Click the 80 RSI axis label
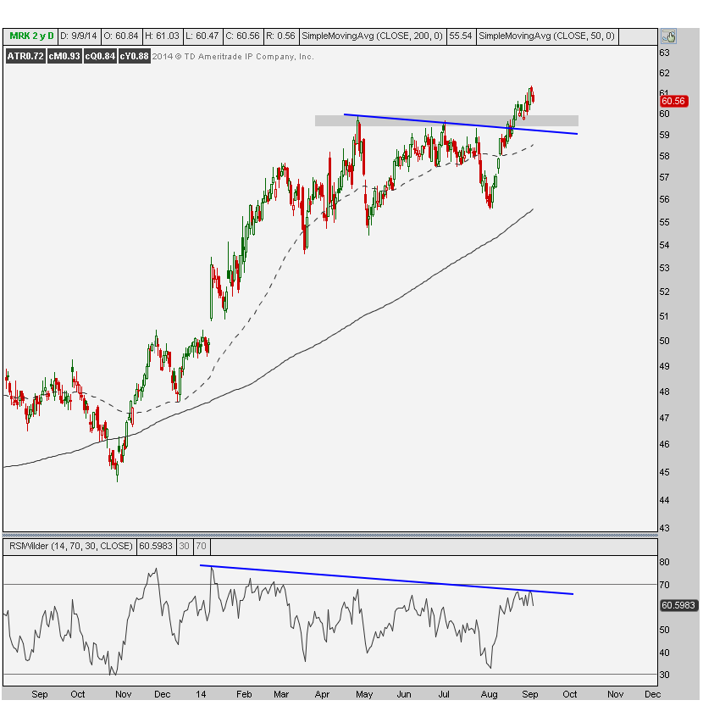 coord(665,562)
